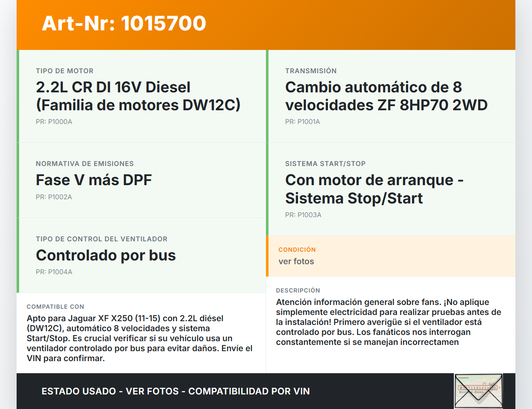Click the COMPATIBLE CON heading
Screen dimensions: 532x409
click(55, 307)
